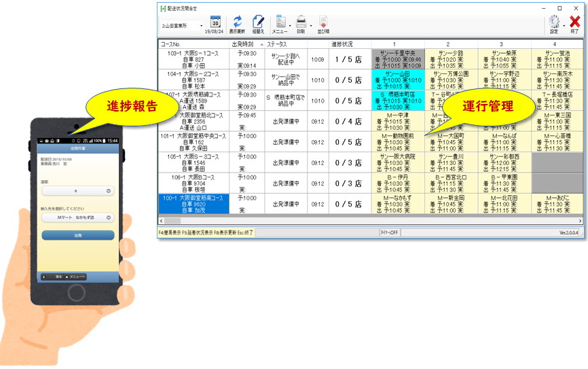
Task: Click the 並び順 sort order icon
Action: tap(323, 22)
